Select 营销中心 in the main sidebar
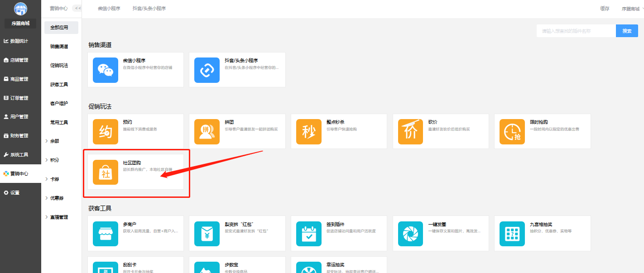Viewport: 644px width, 273px height. click(x=20, y=174)
